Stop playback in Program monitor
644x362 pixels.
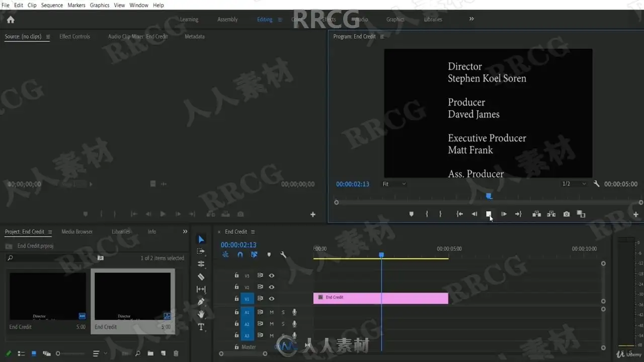[x=489, y=214]
